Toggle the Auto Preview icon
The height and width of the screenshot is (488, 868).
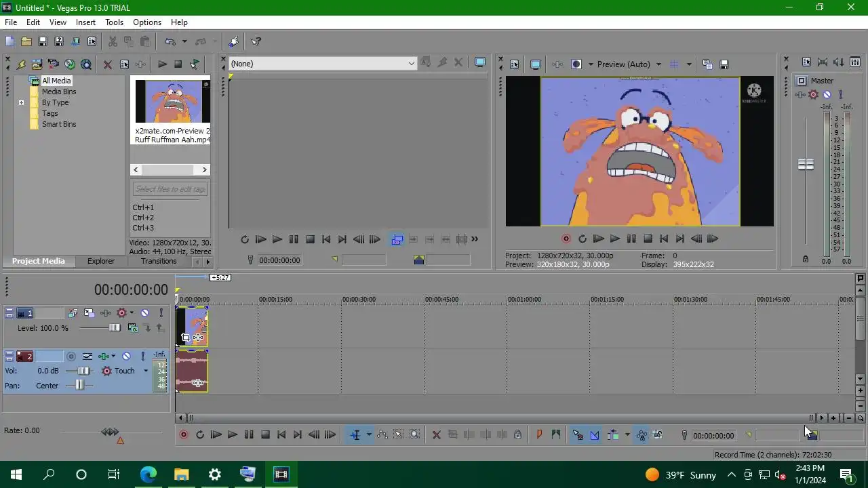click(195, 64)
